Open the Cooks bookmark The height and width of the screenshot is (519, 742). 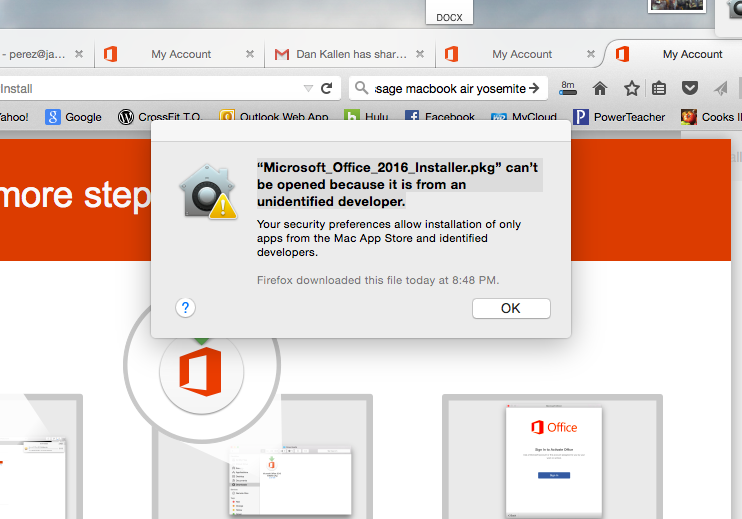tap(711, 117)
